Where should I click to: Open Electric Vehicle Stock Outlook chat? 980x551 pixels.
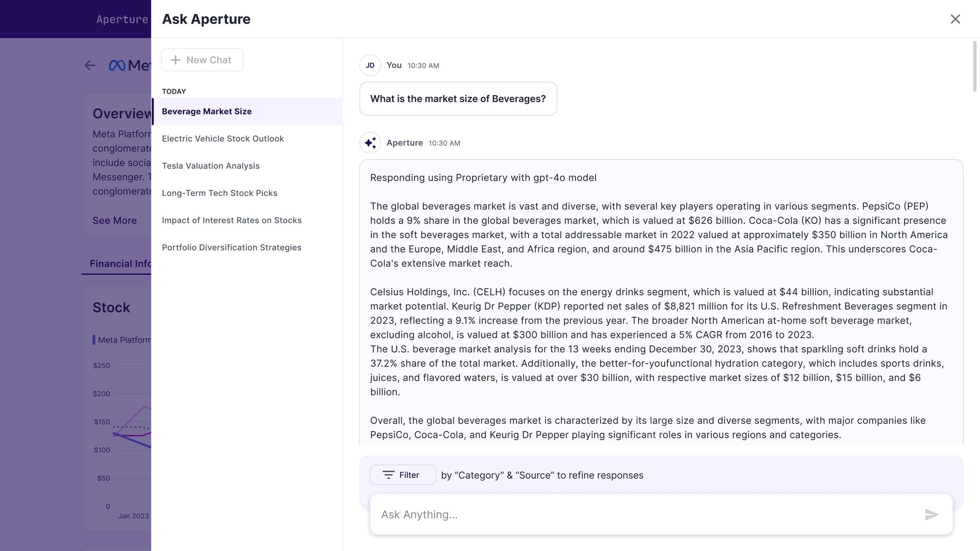click(247, 139)
